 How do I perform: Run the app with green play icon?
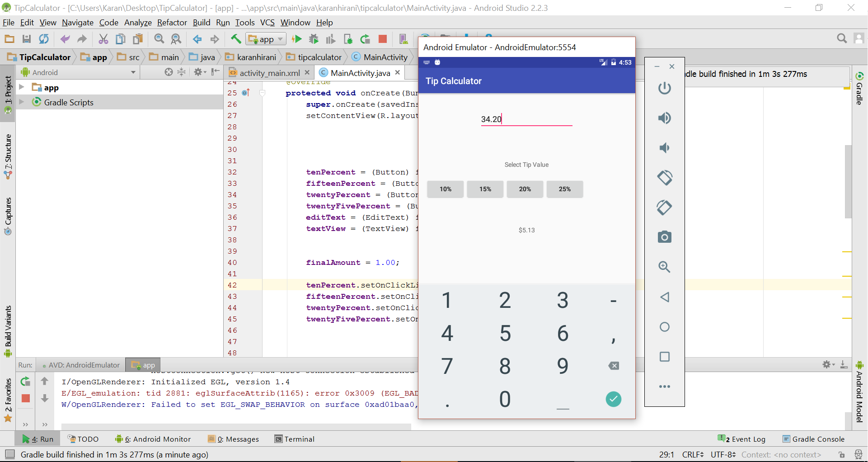click(297, 39)
